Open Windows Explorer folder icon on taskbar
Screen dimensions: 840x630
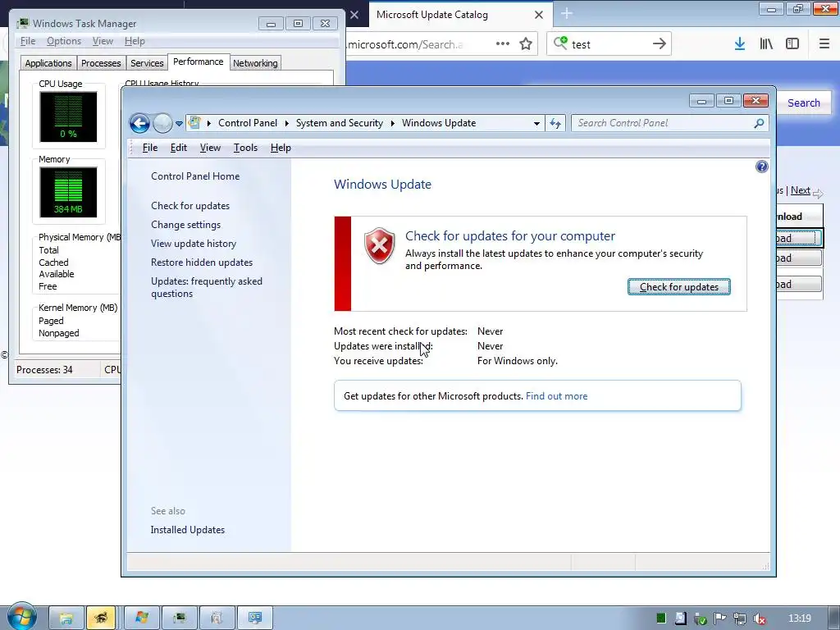coord(66,619)
